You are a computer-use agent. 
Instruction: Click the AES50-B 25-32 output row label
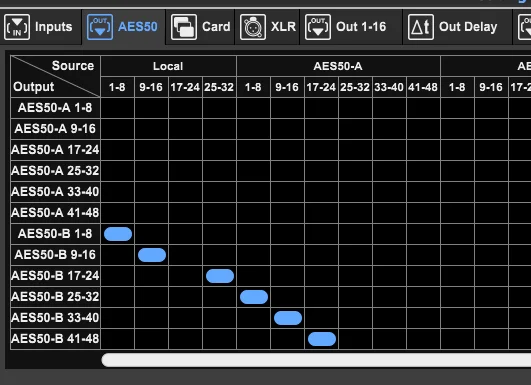pyautogui.click(x=55, y=297)
